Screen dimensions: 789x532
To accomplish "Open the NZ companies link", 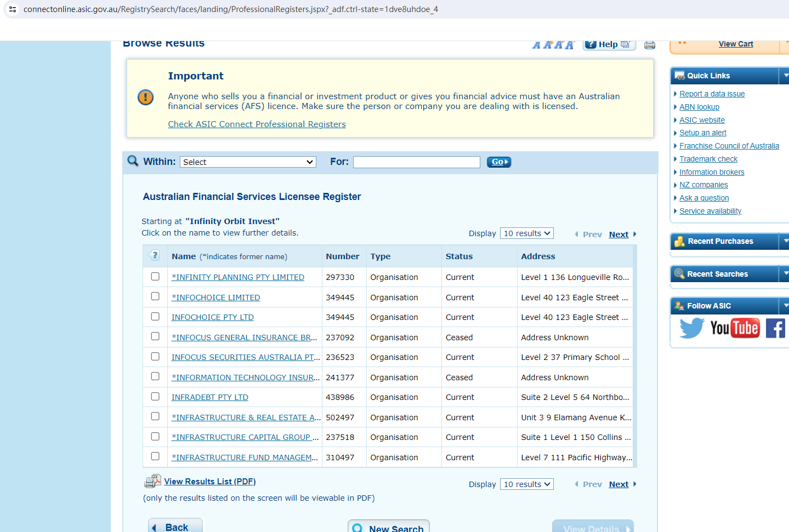I will point(703,185).
